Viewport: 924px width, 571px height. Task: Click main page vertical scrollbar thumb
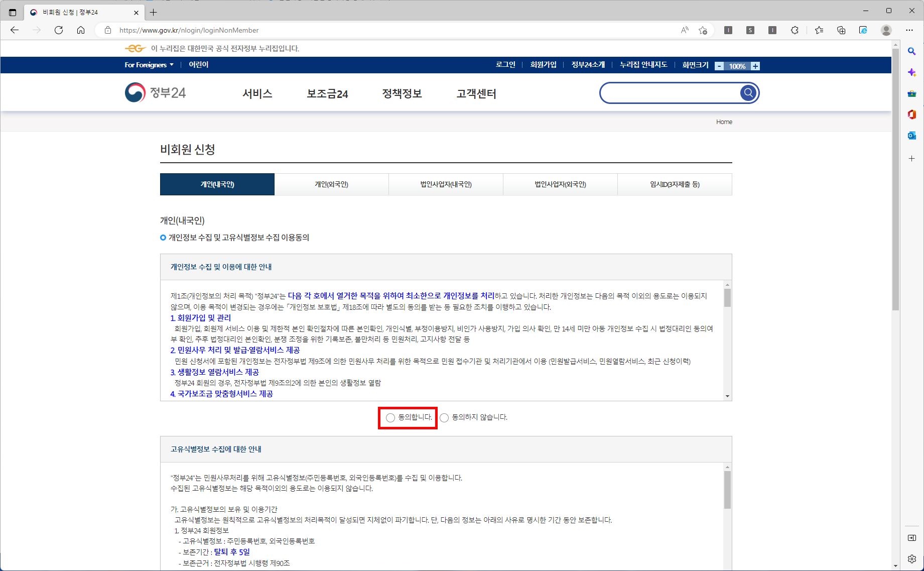click(x=895, y=180)
